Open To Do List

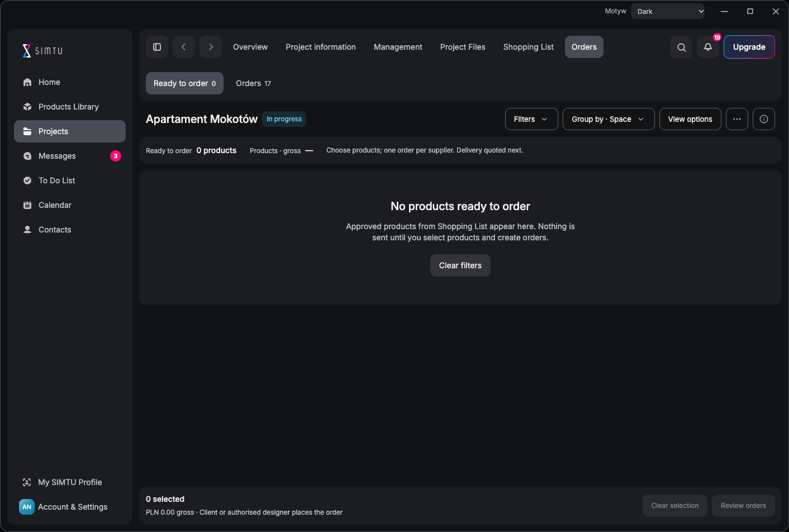(x=70, y=180)
